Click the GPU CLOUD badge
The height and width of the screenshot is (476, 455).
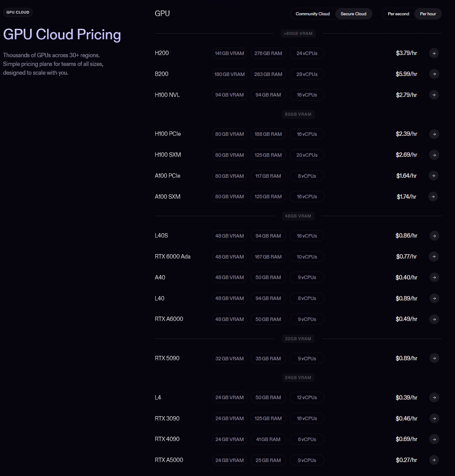(x=18, y=12)
